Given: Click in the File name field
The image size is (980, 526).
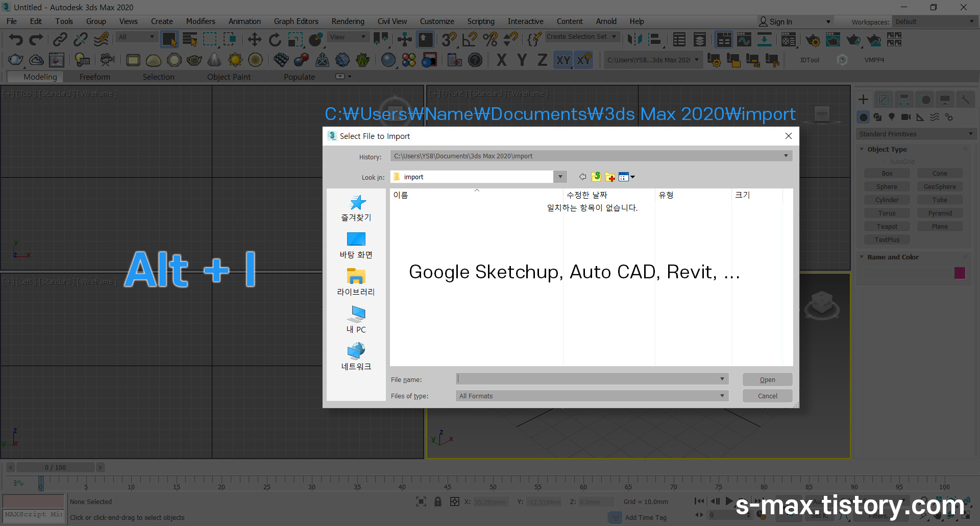Looking at the screenshot, I should 592,379.
